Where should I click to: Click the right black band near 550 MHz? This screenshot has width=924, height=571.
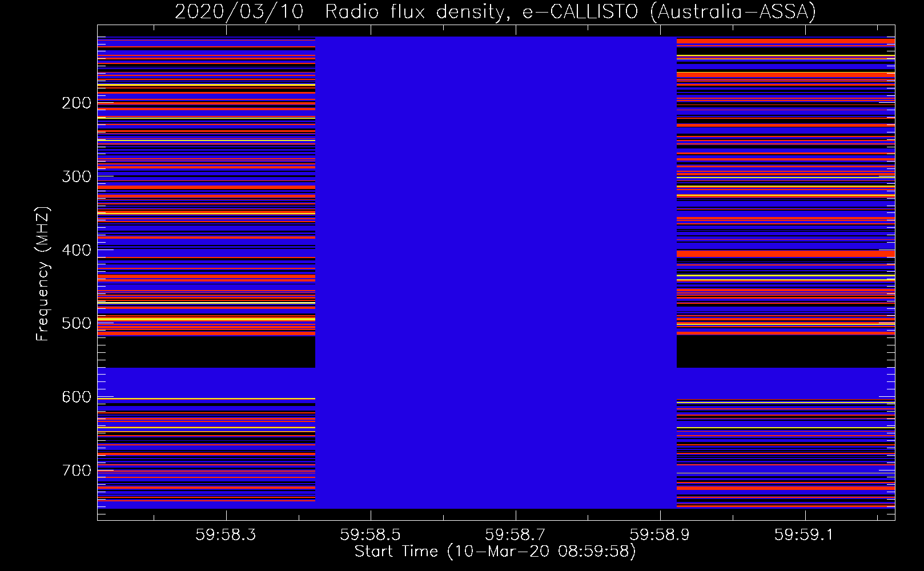[786, 352]
